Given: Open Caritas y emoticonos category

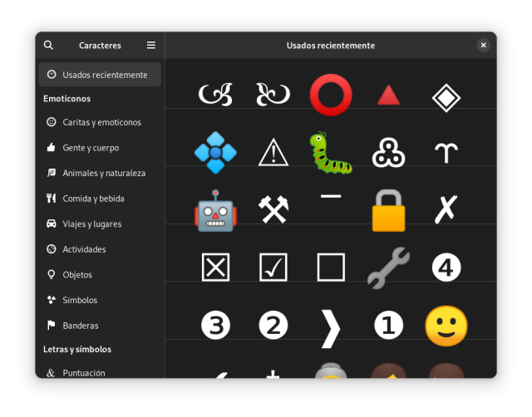Looking at the screenshot, I should click(x=100, y=122).
